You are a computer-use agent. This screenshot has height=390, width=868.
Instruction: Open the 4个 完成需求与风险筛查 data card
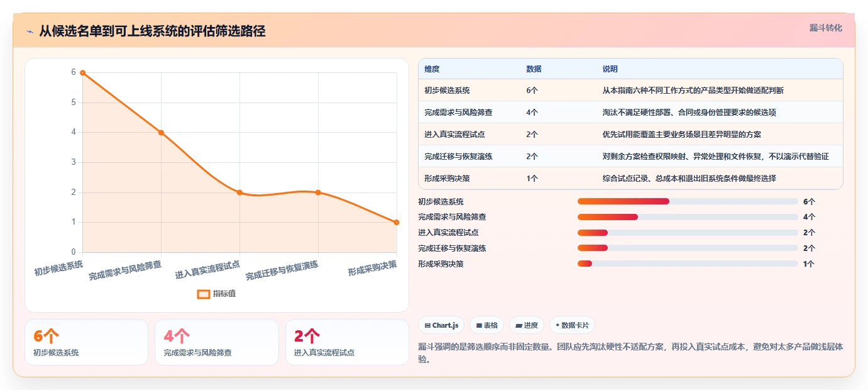tap(216, 342)
